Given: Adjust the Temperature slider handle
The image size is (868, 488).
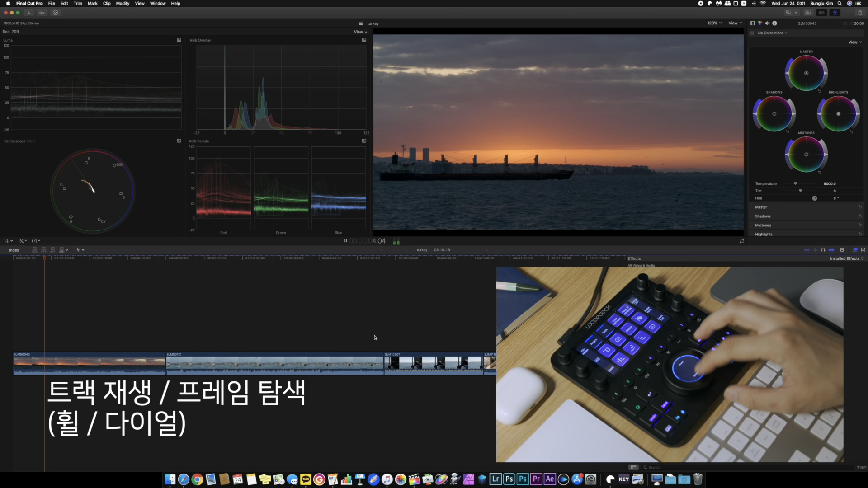Looking at the screenshot, I should pyautogui.click(x=795, y=183).
